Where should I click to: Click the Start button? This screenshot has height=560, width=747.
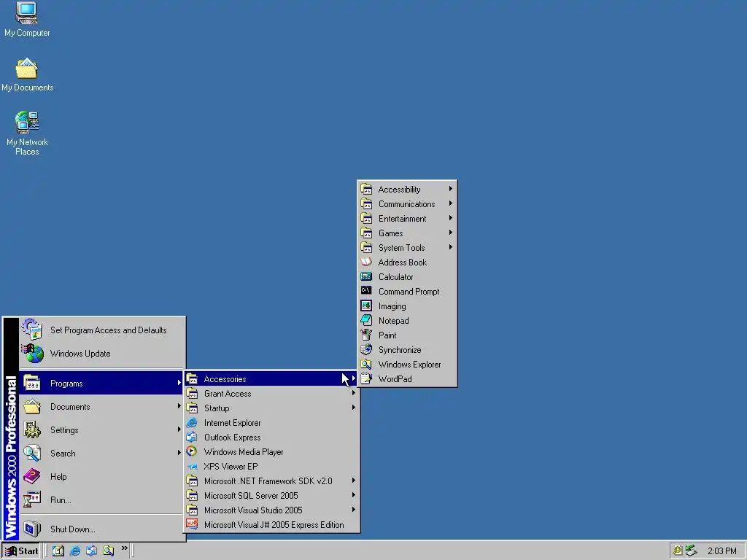coord(21,551)
